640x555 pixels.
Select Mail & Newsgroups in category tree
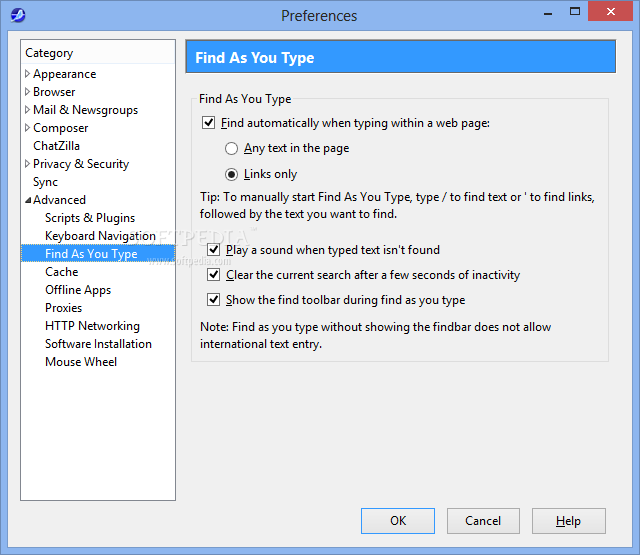(85, 110)
